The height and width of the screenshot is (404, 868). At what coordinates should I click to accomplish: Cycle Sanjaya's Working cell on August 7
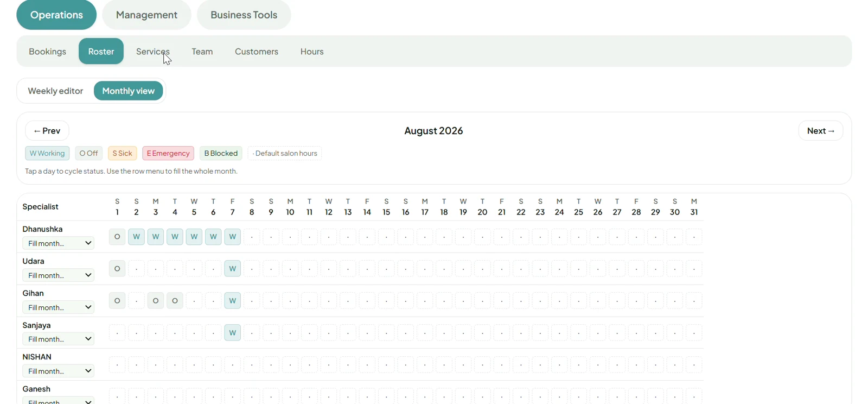click(x=233, y=332)
